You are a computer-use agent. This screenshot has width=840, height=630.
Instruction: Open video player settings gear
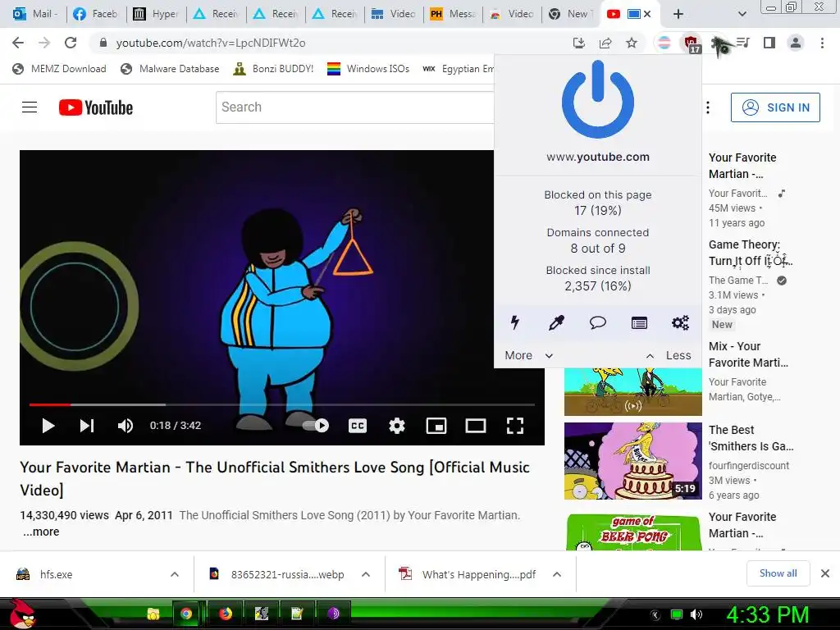pyautogui.click(x=397, y=426)
